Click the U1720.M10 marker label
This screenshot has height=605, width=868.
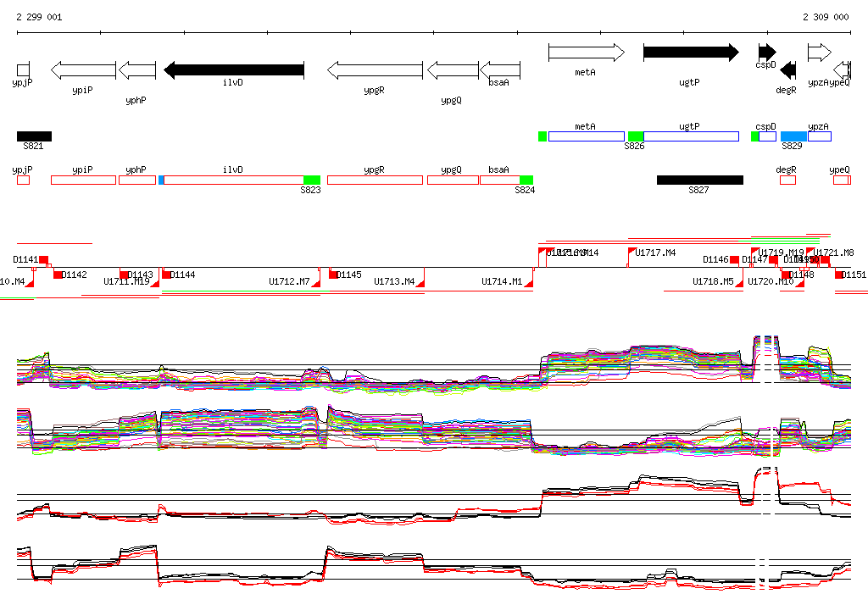(x=771, y=282)
